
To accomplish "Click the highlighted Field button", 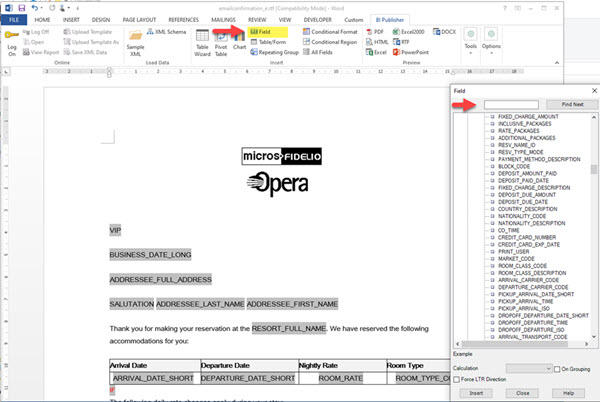I will 267,32.
